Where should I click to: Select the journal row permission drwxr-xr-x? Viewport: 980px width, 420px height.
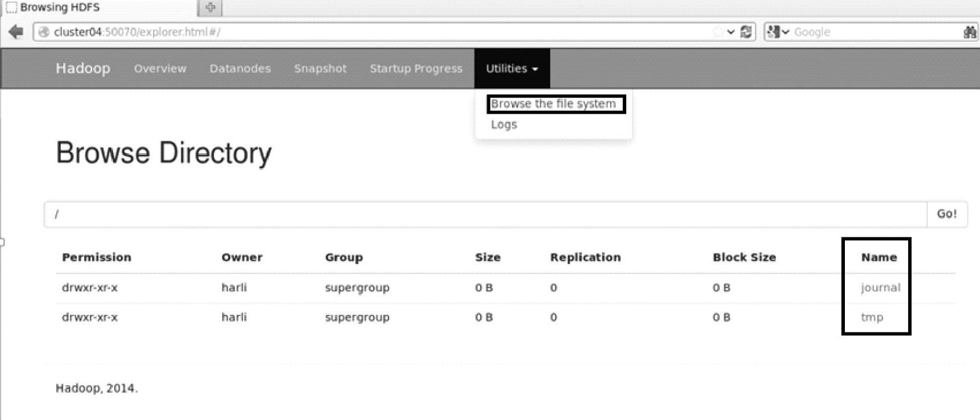click(x=90, y=288)
